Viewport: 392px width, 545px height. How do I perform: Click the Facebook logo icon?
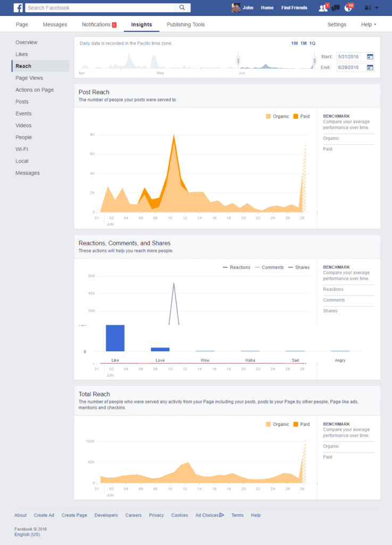click(x=18, y=8)
